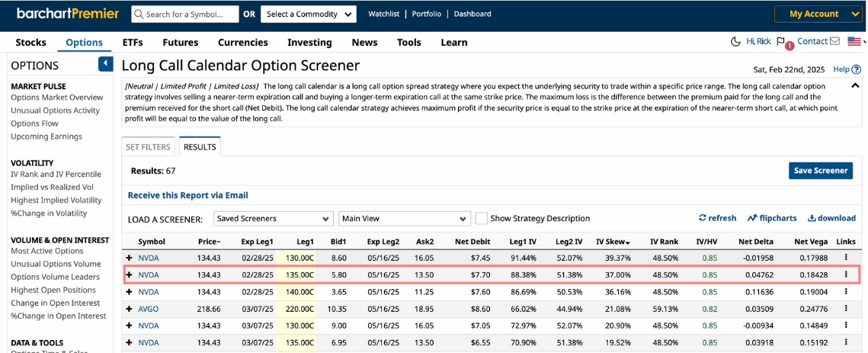Click the symbol search field

tap(185, 14)
